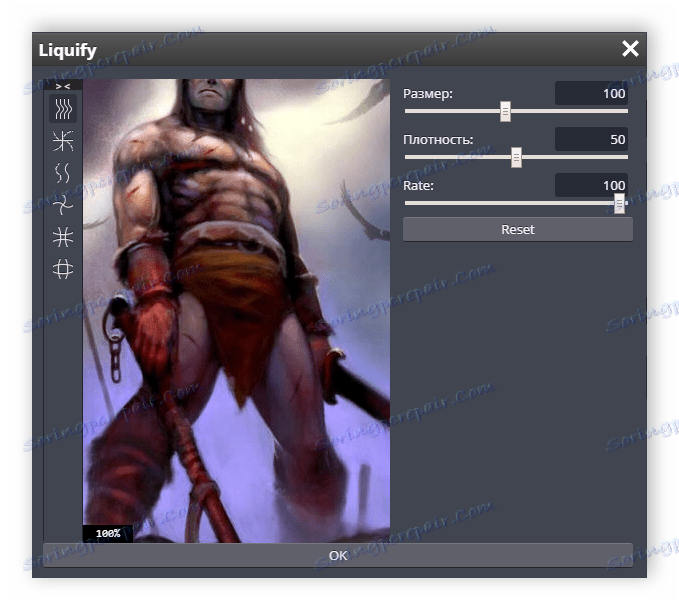Click the Плотность label
This screenshot has width=679, height=610.
tap(438, 139)
